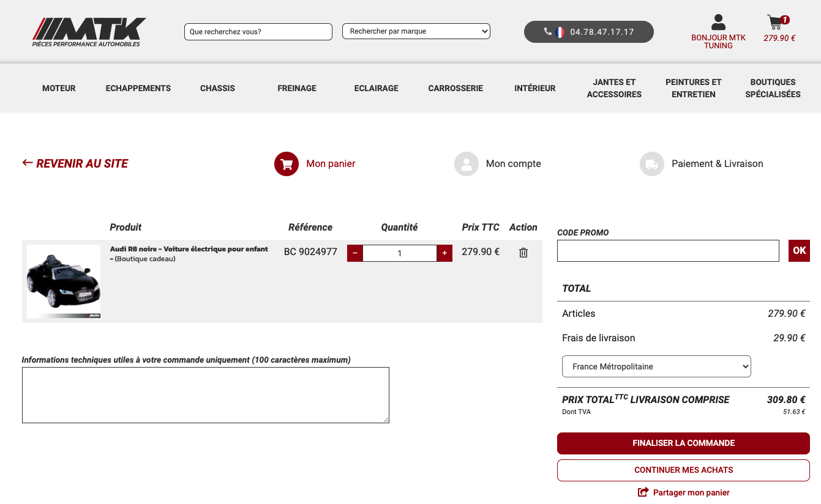The image size is (821, 504).
Task: Click the Audi R8 car thumbnail image
Action: click(64, 281)
